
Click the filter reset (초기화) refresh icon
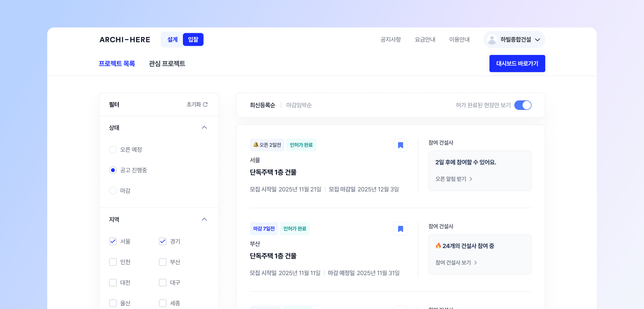(205, 105)
